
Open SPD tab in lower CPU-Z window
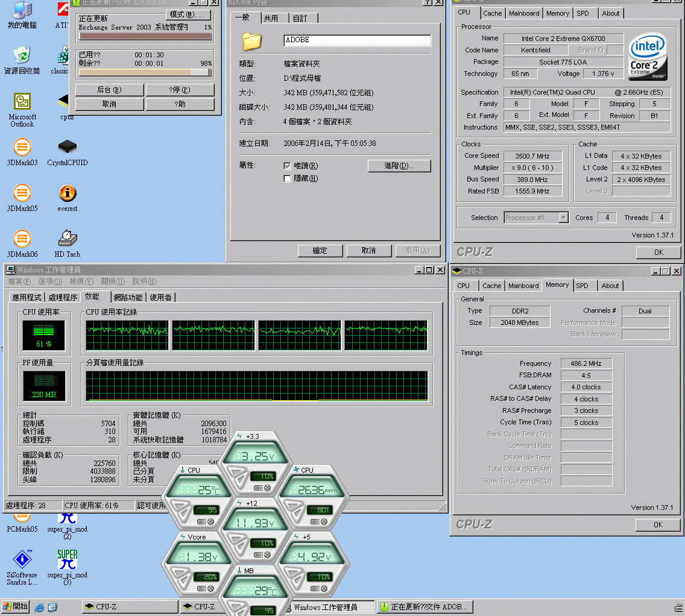[582, 286]
